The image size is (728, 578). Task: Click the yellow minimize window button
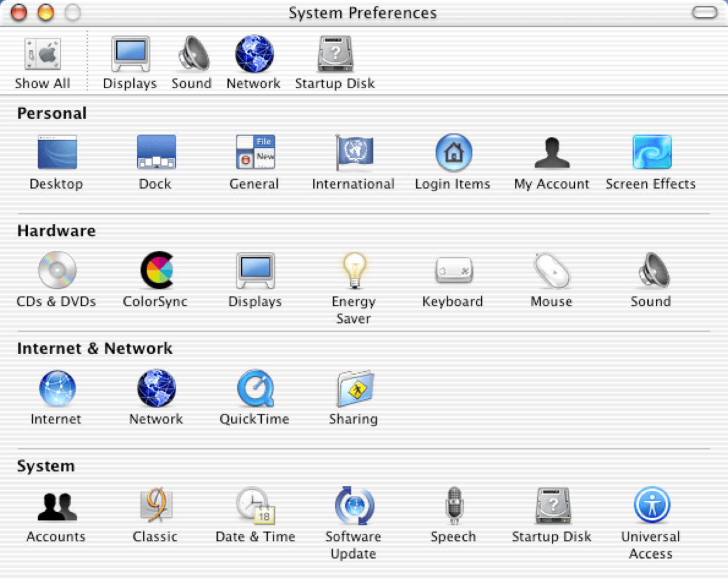tap(46, 12)
